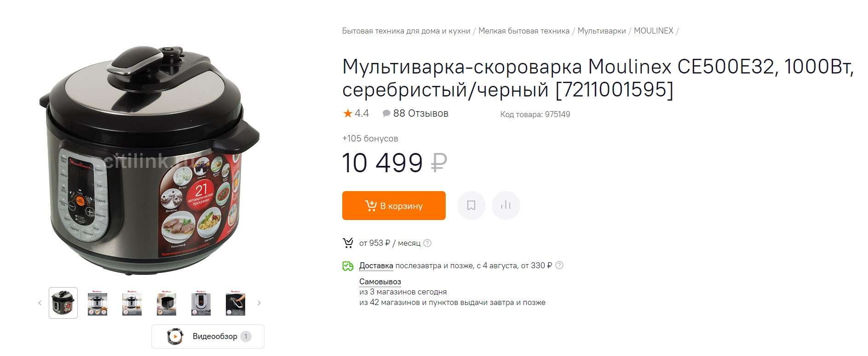Screen dimensions: 868x356
Task: Click the installment cart icon
Action: [x=348, y=243]
